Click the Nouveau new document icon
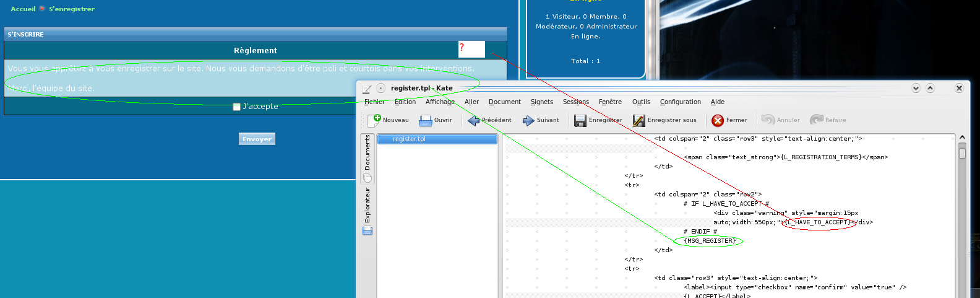The height and width of the screenshot is (298, 980). tap(374, 120)
